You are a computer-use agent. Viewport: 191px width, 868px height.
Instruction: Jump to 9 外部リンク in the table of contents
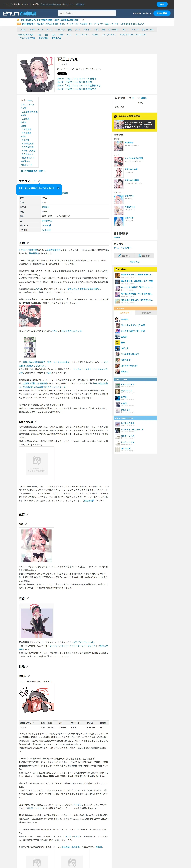26,165
